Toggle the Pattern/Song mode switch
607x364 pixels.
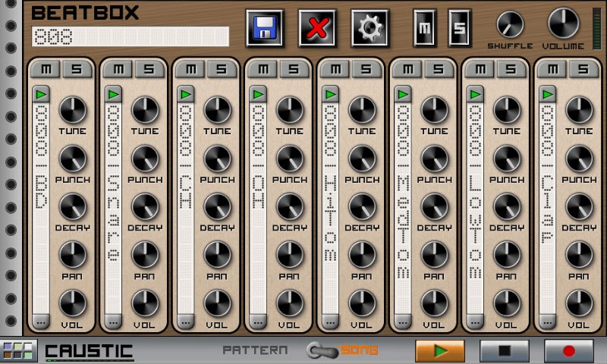click(322, 350)
